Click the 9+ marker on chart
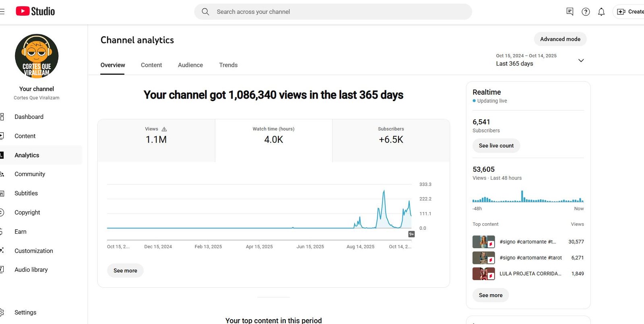The width and height of the screenshot is (644, 324). click(x=411, y=234)
